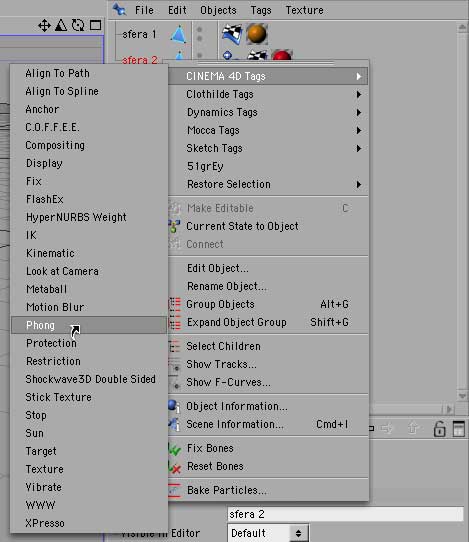Choose Group Objects from context menu
This screenshot has width=469, height=542.
[268, 304]
